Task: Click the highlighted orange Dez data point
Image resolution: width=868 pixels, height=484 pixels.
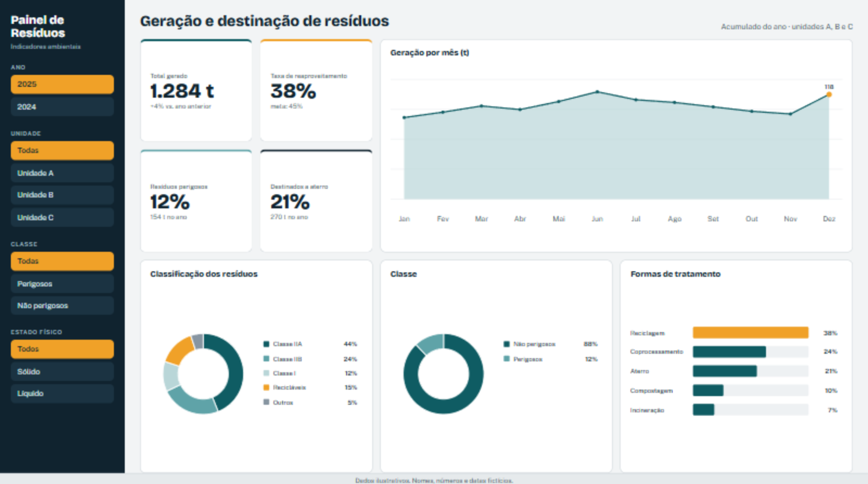Action: (x=829, y=94)
